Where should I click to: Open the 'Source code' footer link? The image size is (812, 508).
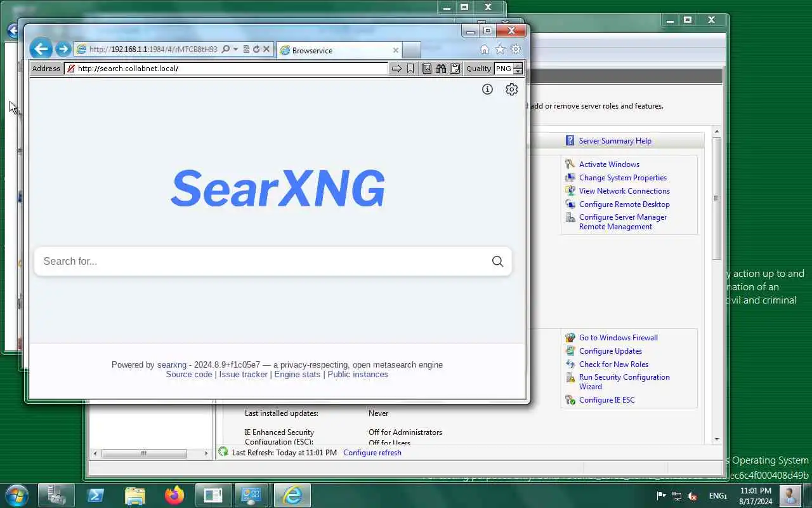pyautogui.click(x=189, y=375)
